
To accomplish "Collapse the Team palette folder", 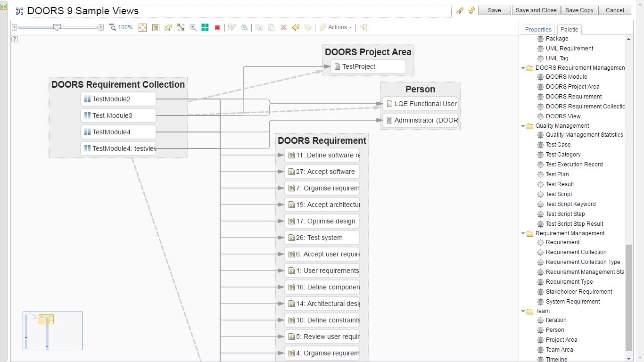I will (x=523, y=311).
